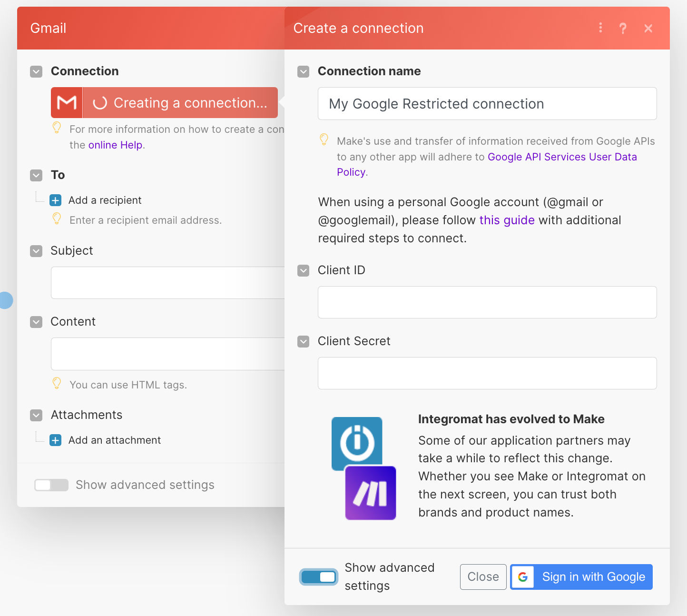Open help question mark in Create a connection
This screenshot has height=616, width=687.
pos(623,28)
